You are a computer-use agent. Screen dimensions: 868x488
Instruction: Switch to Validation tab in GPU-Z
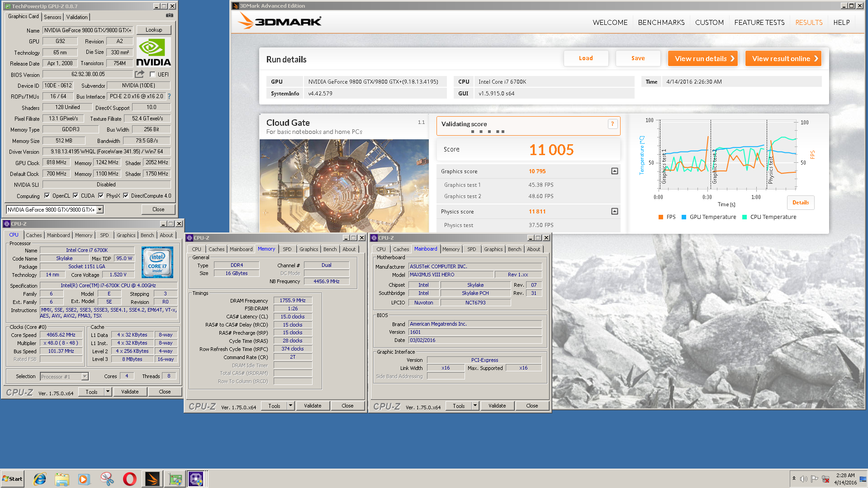(x=77, y=17)
